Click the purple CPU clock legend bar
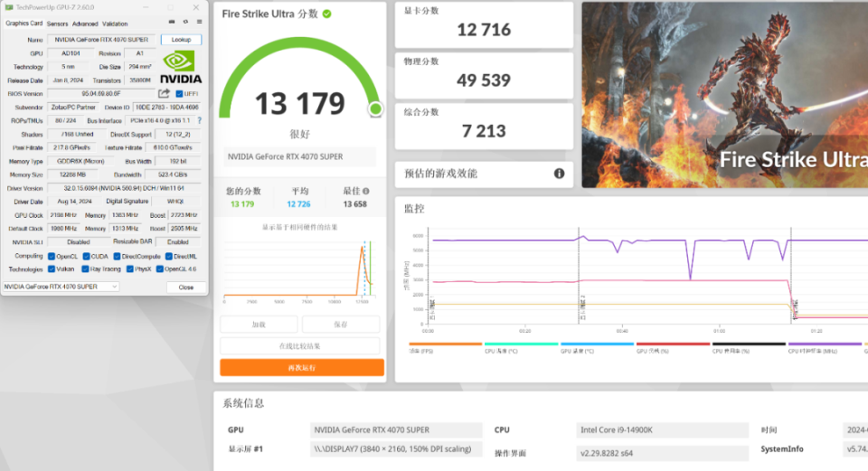This screenshot has height=471, width=868. (x=825, y=344)
